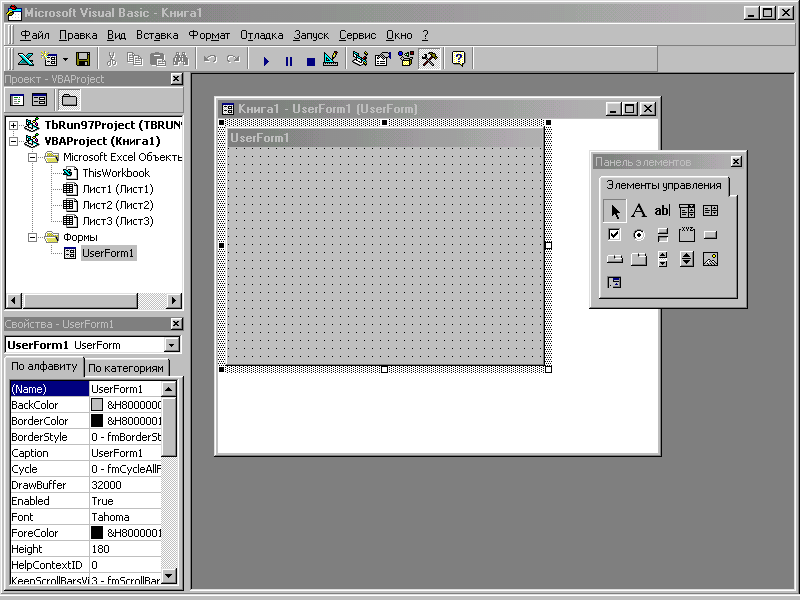Image resolution: width=800 pixels, height=600 pixels.
Task: Click the ForeColor black swatch
Action: pos(97,533)
